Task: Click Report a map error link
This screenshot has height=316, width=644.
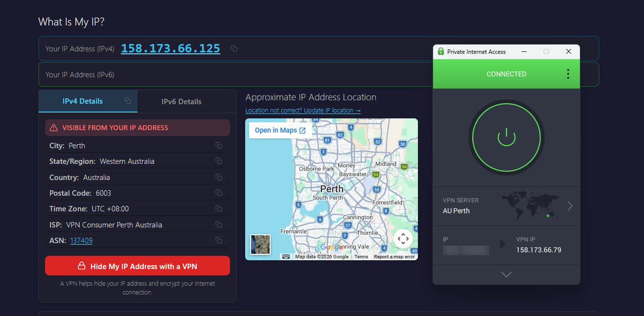Action: [394, 256]
